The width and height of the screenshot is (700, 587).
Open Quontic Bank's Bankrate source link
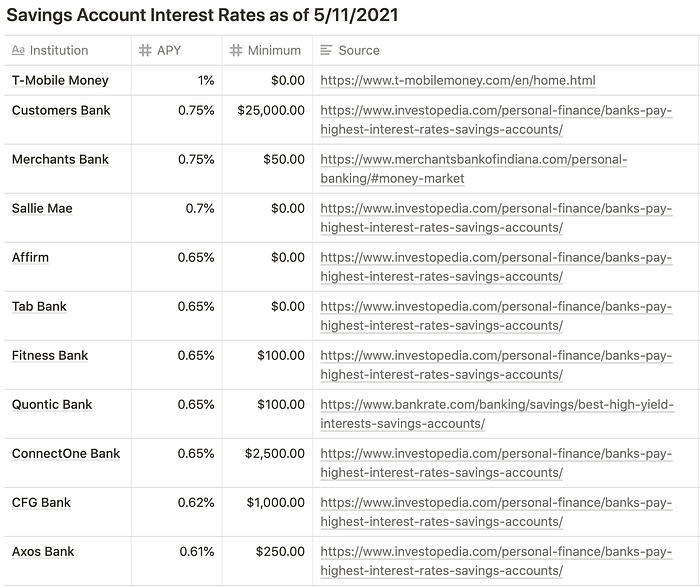pyautogui.click(x=496, y=405)
